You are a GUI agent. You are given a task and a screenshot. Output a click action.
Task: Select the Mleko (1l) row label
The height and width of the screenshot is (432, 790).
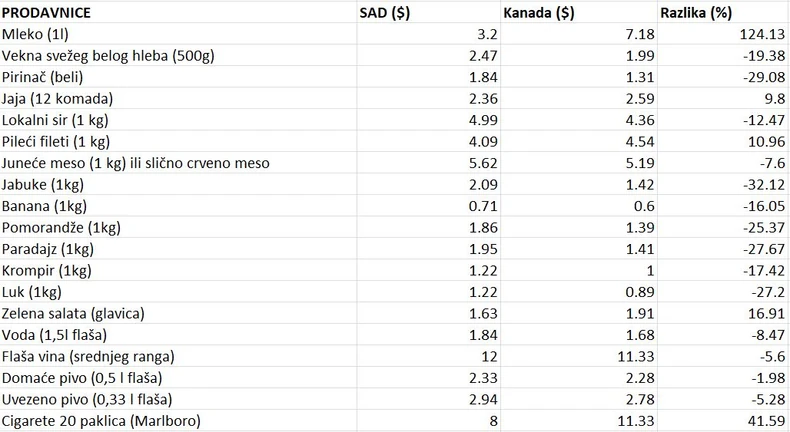[x=36, y=33]
